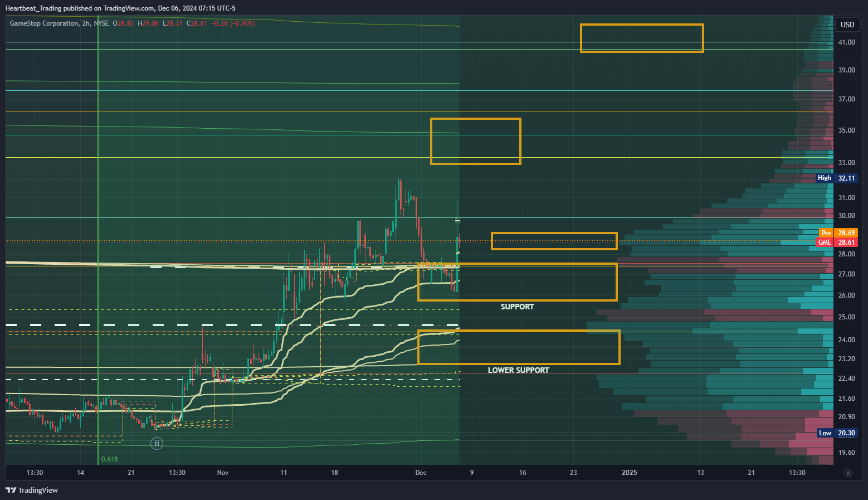Click the circled pause-style marker below the candles

(157, 444)
